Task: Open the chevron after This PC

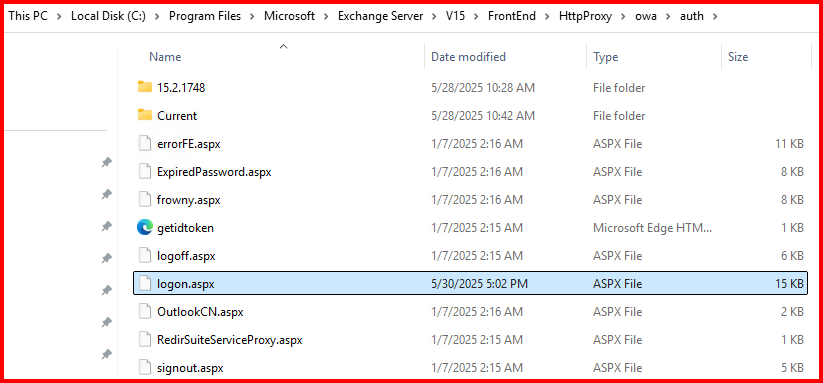Action: [59, 16]
